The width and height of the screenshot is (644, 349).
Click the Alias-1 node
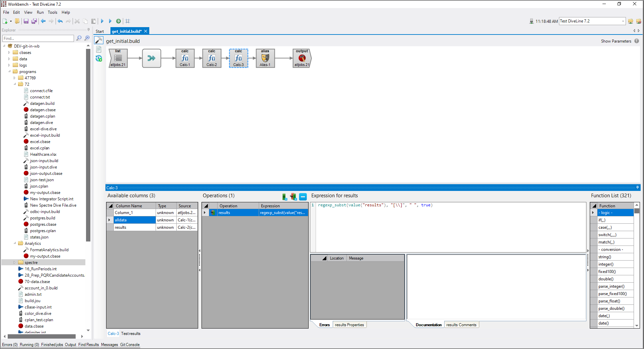click(265, 58)
